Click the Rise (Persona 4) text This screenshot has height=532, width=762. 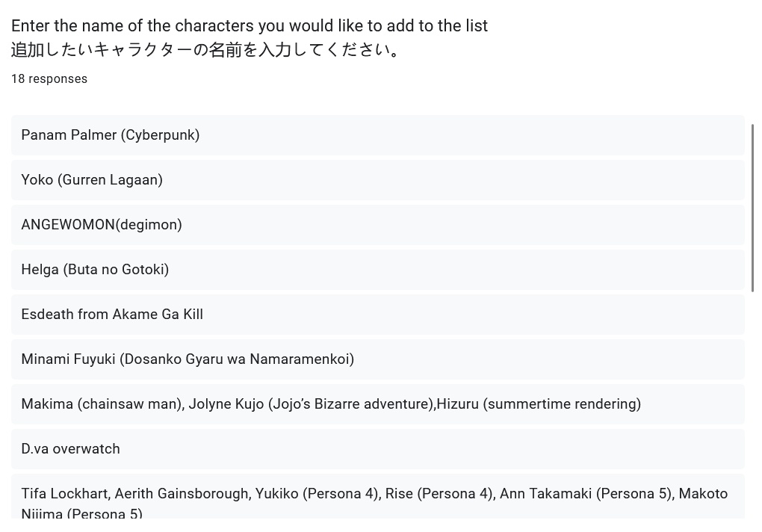pyautogui.click(x=439, y=494)
